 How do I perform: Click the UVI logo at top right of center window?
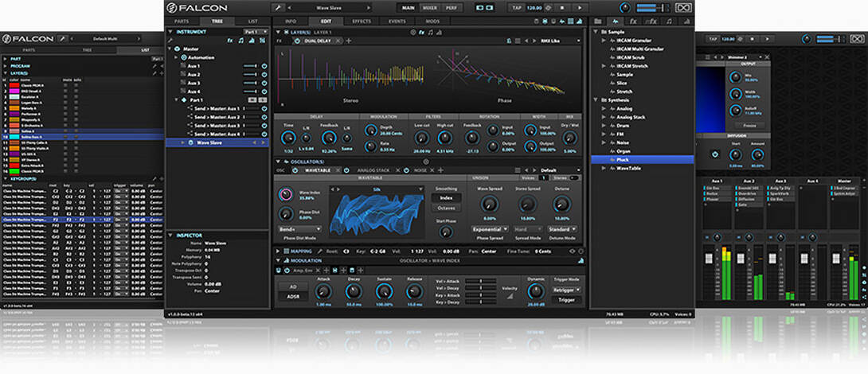click(x=684, y=8)
